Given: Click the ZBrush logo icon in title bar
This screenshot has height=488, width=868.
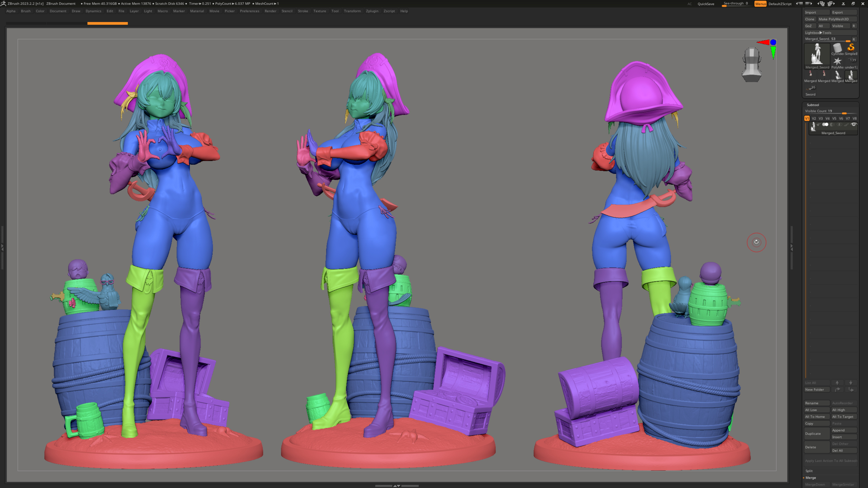Looking at the screenshot, I should pyautogui.click(x=3, y=3).
